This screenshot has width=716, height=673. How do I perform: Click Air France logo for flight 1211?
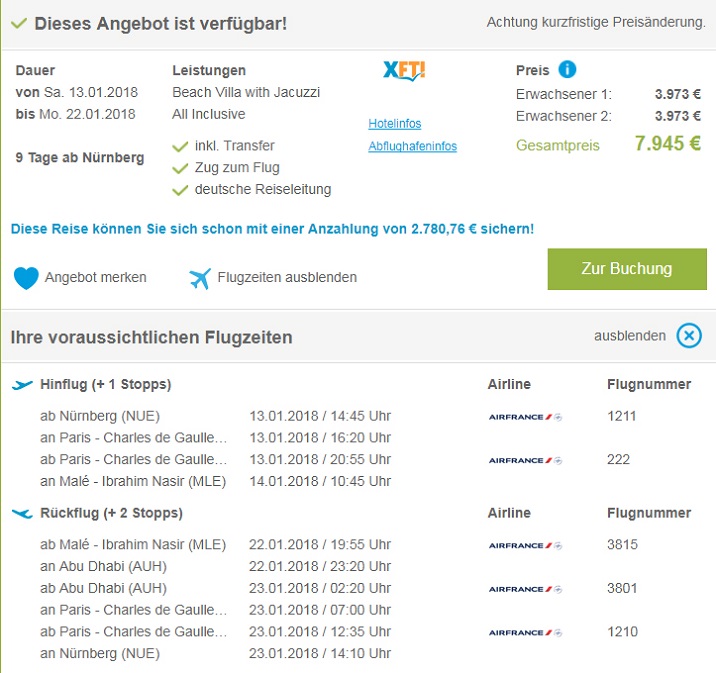[525, 417]
